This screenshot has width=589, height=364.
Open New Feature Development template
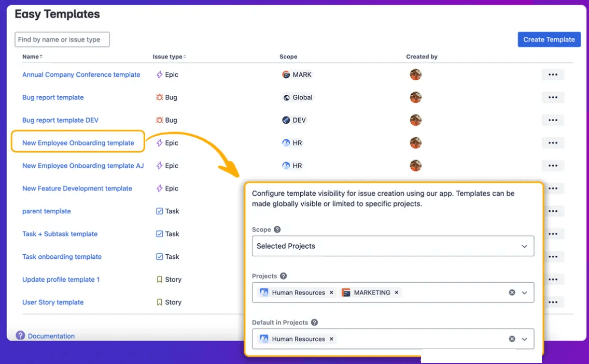point(77,188)
